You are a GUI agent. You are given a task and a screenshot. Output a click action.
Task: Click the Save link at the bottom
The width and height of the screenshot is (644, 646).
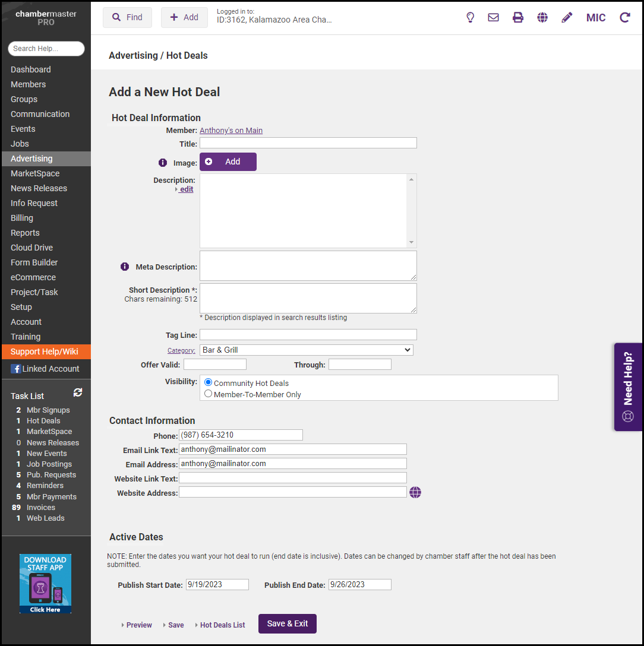(176, 625)
